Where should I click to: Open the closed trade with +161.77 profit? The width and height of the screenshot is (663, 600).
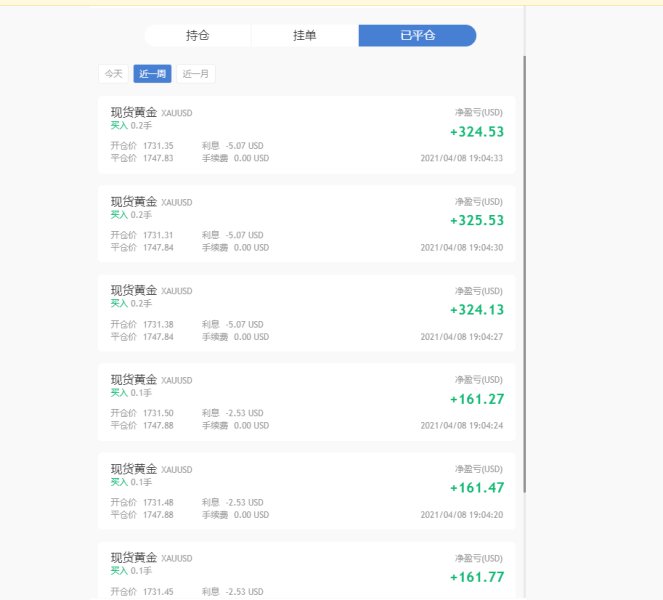(x=307, y=571)
